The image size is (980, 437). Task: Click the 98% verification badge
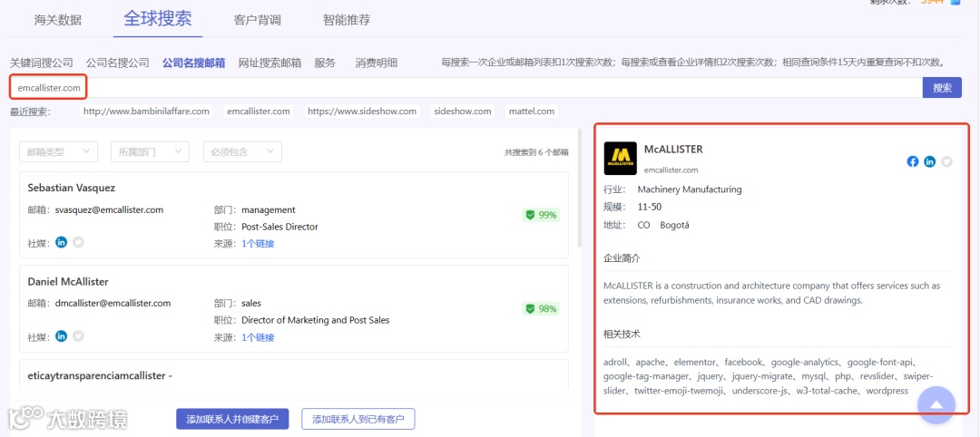541,308
